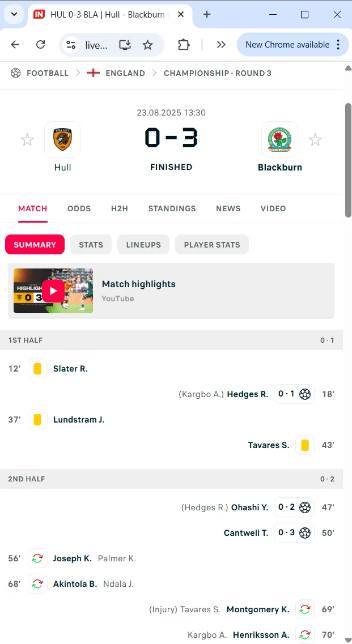The image size is (352, 644).
Task: Open the browser extensions puzzle icon
Action: coord(184,45)
